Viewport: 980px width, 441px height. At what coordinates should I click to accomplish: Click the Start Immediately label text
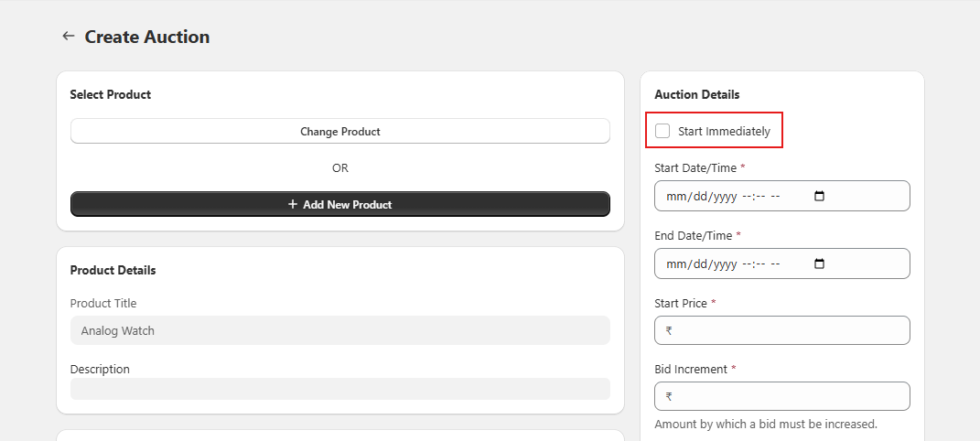point(724,131)
